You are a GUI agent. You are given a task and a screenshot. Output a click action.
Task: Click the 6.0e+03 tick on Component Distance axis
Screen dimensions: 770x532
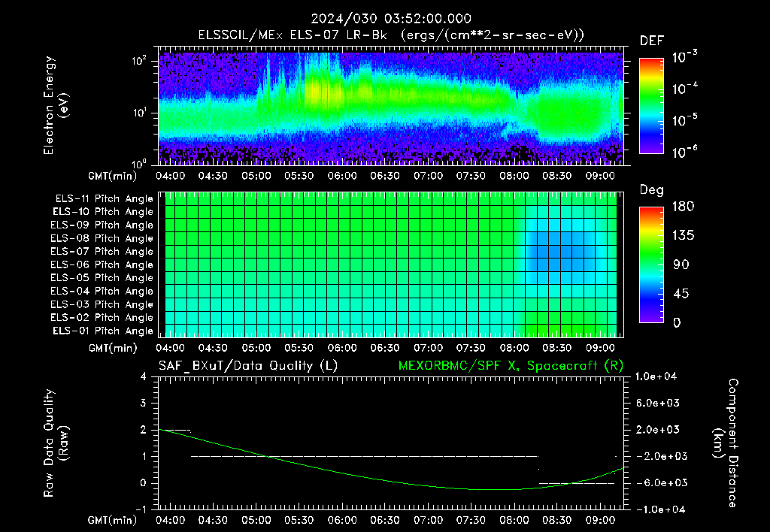pos(658,403)
